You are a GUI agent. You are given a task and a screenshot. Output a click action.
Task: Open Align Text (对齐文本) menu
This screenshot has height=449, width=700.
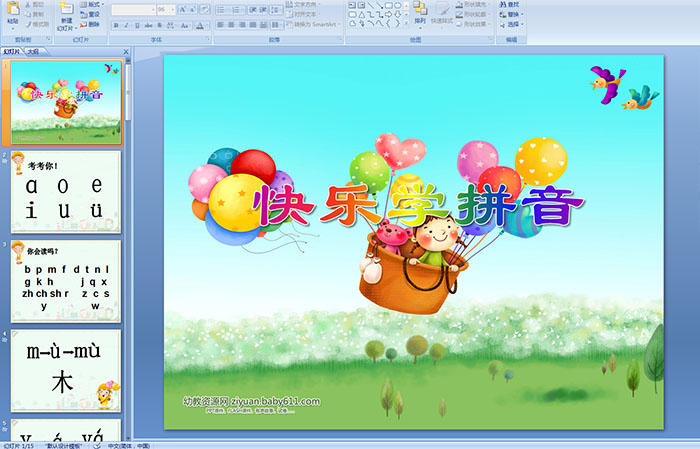(304, 14)
